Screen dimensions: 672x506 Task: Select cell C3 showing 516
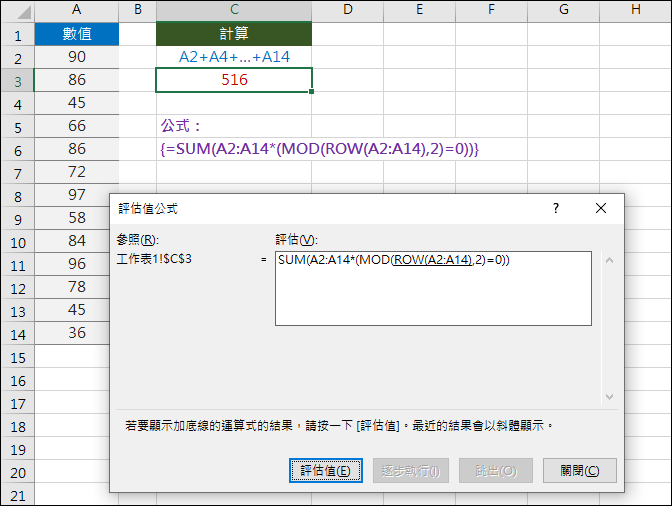click(234, 80)
